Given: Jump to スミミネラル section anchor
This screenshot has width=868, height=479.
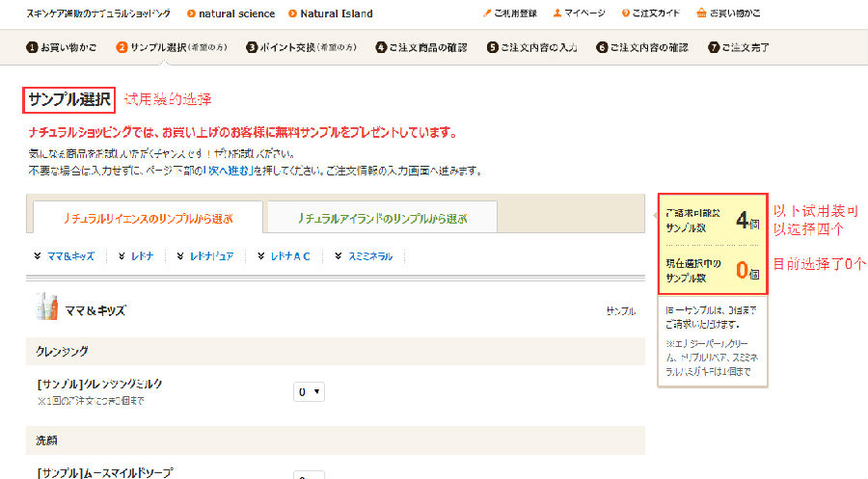Looking at the screenshot, I should (x=364, y=256).
